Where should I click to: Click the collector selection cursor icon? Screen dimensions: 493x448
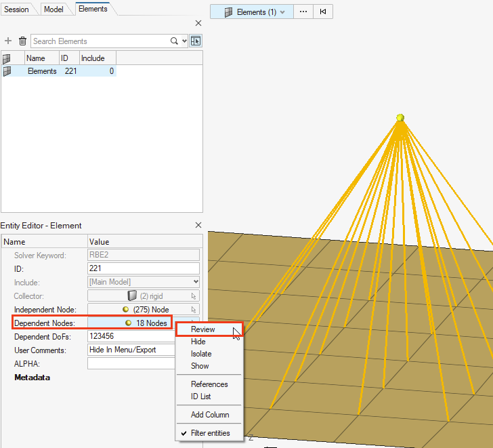pos(194,296)
